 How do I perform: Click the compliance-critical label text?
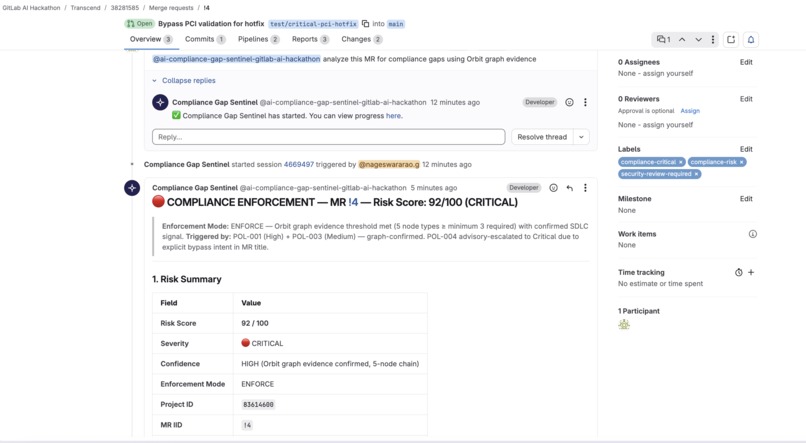tap(648, 162)
